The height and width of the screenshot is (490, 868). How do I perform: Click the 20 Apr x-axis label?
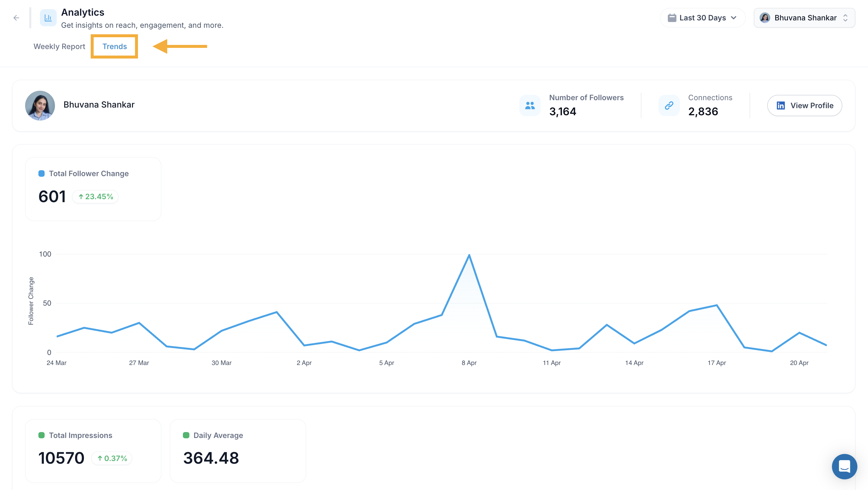(x=799, y=363)
